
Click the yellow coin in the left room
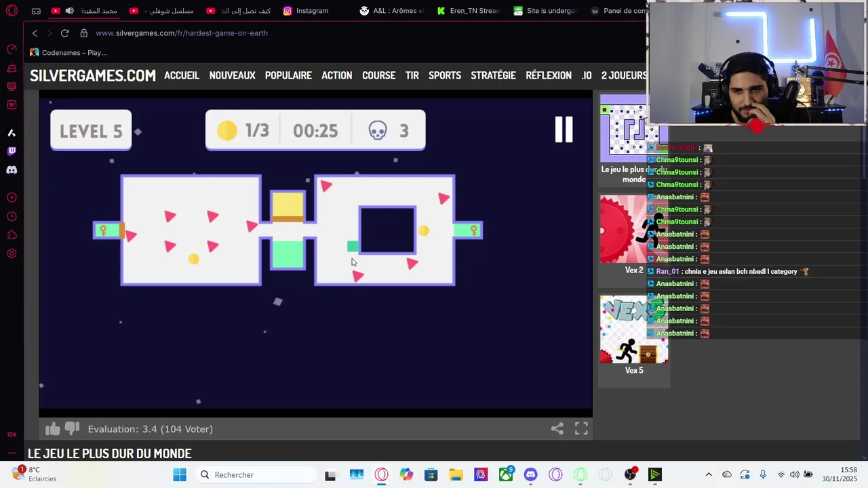pyautogui.click(x=194, y=259)
